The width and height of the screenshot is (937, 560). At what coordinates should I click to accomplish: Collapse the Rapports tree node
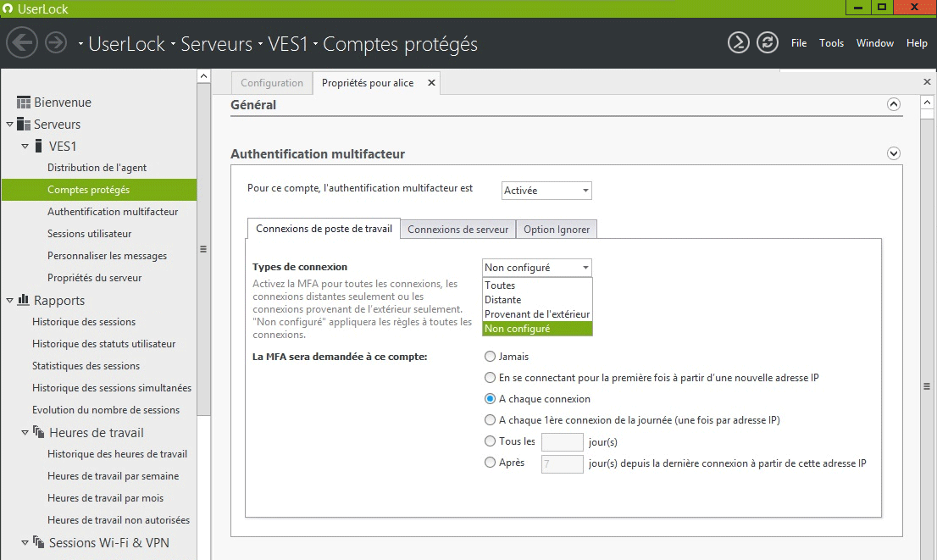tap(9, 300)
